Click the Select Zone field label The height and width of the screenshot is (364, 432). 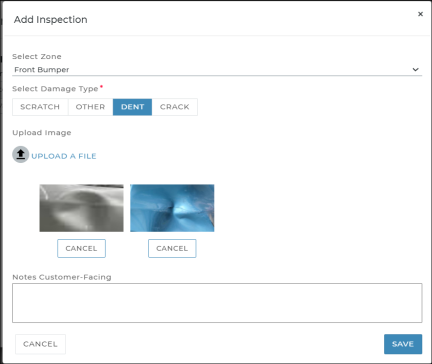[x=37, y=56]
